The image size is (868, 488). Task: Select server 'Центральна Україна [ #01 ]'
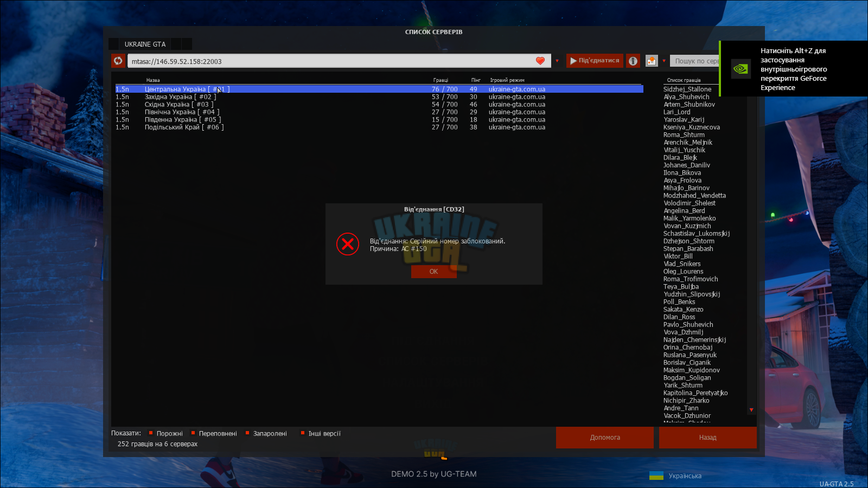pyautogui.click(x=379, y=89)
